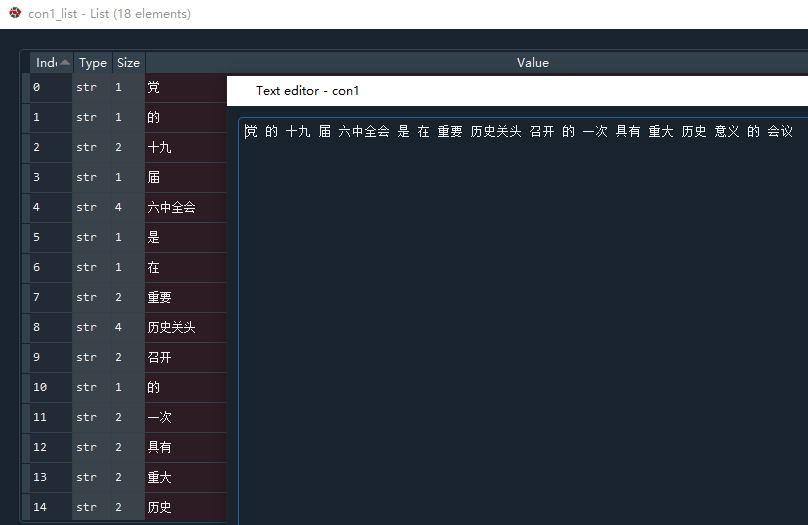Select the value cell '六中全会'
808x525 pixels.
[x=186, y=207]
